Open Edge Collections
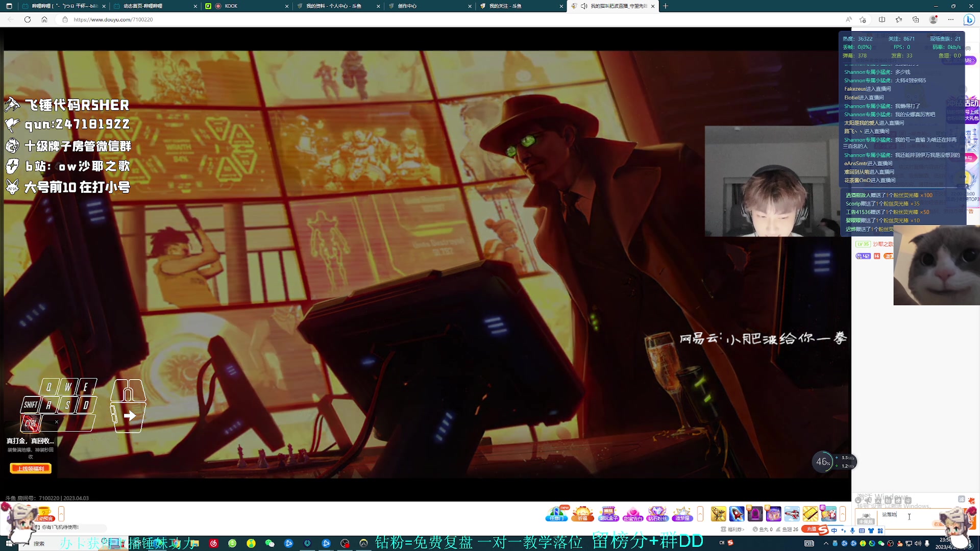The image size is (980, 551). tap(916, 19)
